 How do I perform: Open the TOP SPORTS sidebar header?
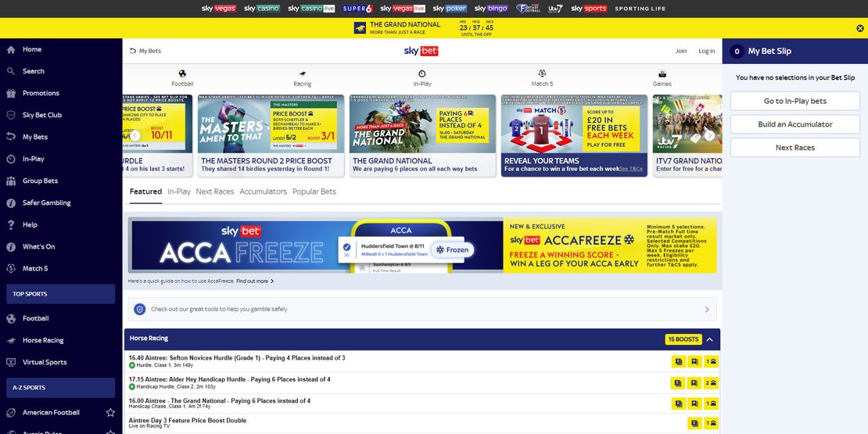pos(60,294)
